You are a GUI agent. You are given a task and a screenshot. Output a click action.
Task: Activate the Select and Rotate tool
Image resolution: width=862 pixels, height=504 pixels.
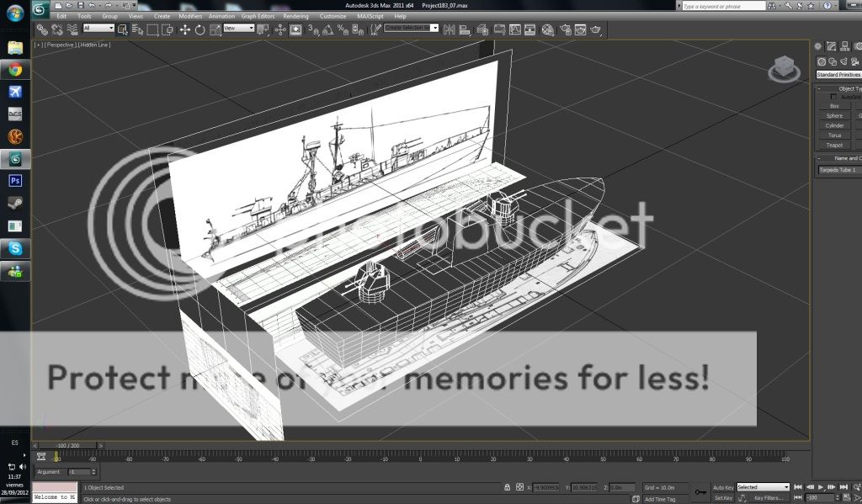[x=200, y=29]
